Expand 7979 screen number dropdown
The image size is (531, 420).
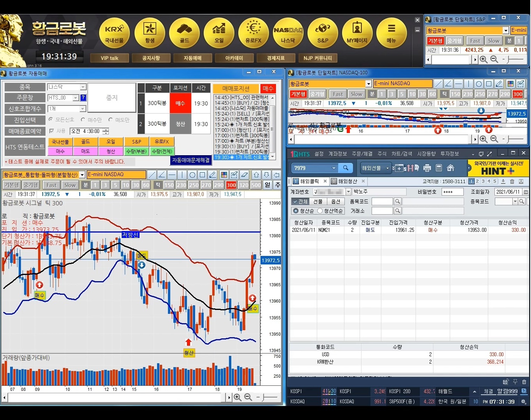coord(334,168)
